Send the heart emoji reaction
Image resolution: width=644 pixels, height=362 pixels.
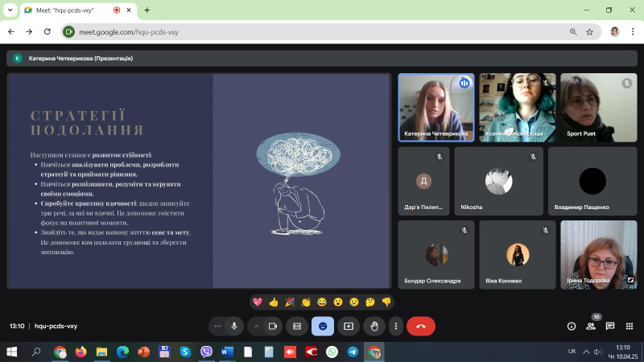(258, 302)
